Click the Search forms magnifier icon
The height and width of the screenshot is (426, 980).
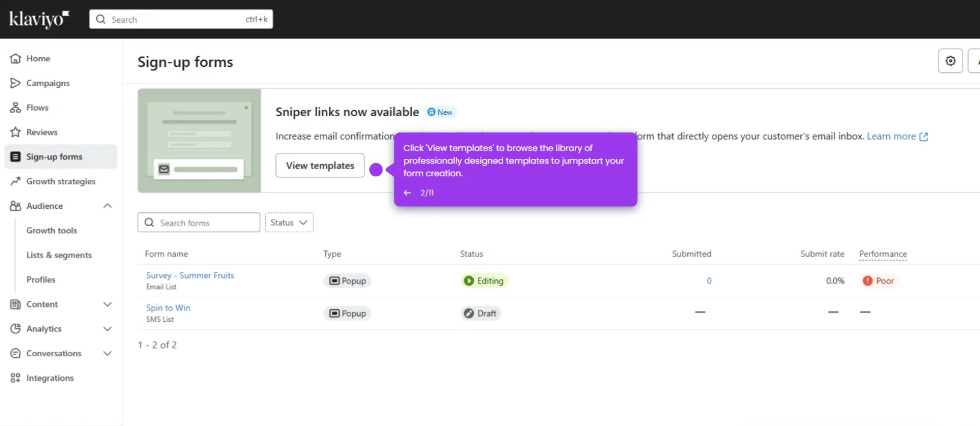[150, 223]
